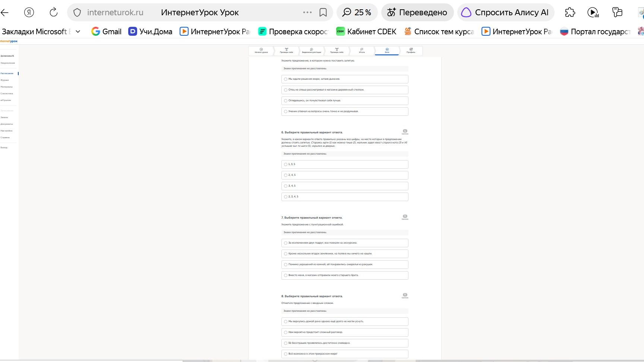Open 'Начало урока' lesson step
Screen dimensions: 644x362
click(x=261, y=51)
